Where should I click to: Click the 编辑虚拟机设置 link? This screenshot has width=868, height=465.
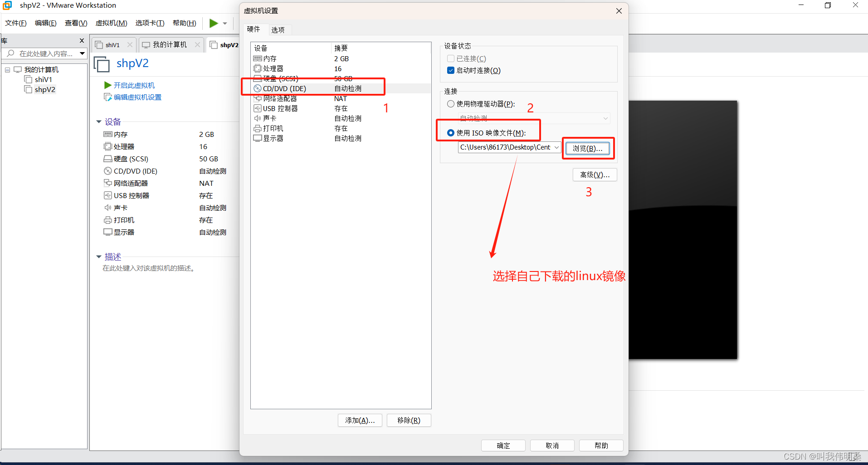pyautogui.click(x=137, y=97)
